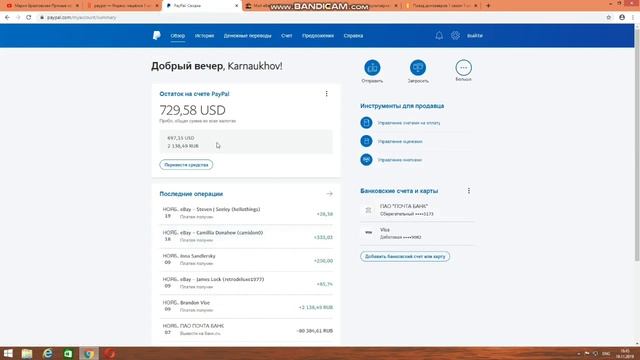Click the 2 138,49 RUB balance line
Screen dimensions: 640x360
[x=183, y=146]
